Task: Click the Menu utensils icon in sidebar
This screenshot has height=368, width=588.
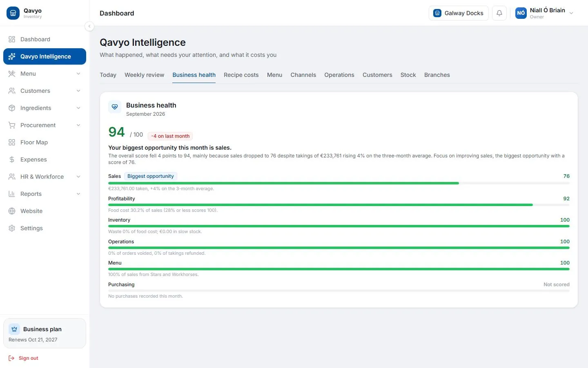Action: (12, 74)
